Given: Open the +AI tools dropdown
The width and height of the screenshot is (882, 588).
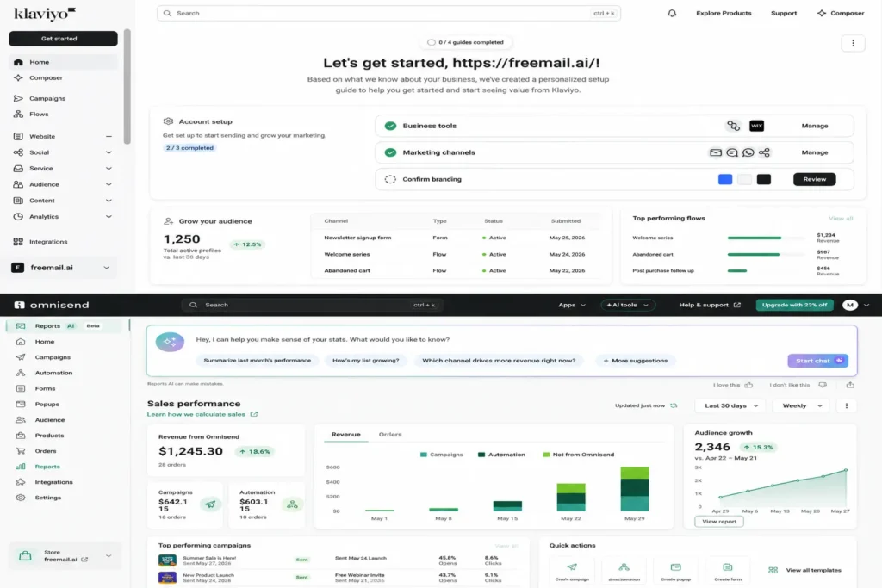Looking at the screenshot, I should click(x=627, y=305).
